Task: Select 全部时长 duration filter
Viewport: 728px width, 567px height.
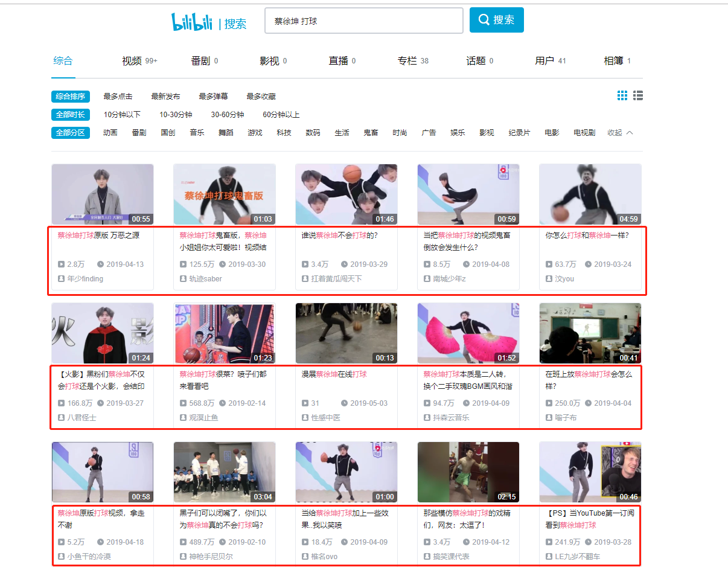Action: (71, 115)
